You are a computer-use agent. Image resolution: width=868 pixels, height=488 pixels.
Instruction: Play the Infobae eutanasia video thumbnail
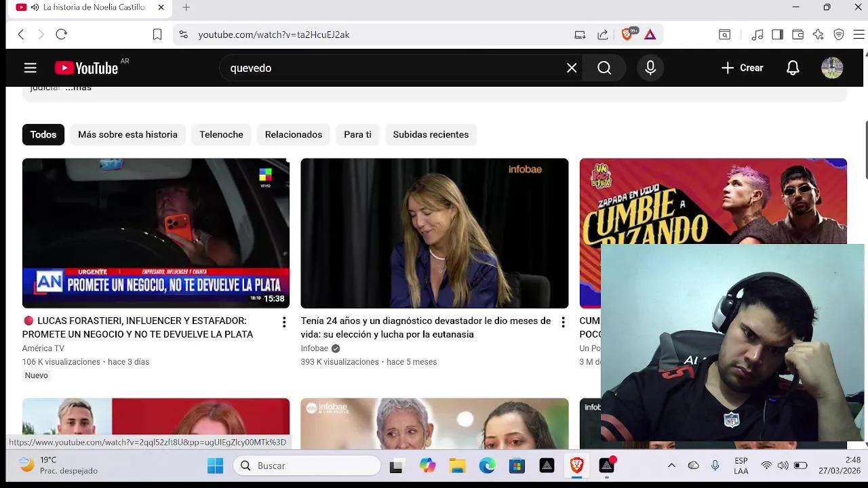[x=435, y=233]
